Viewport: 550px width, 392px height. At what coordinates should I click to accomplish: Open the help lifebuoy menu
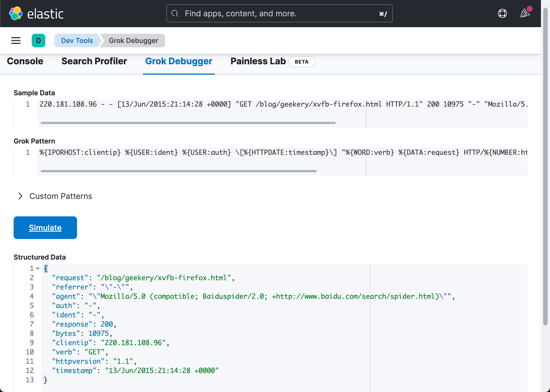pyautogui.click(x=502, y=14)
